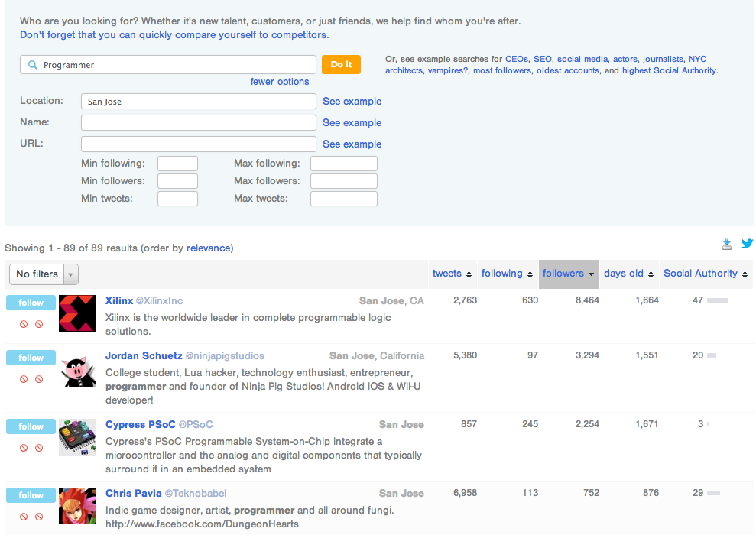
Task: Sort results by followers column
Action: pos(569,274)
